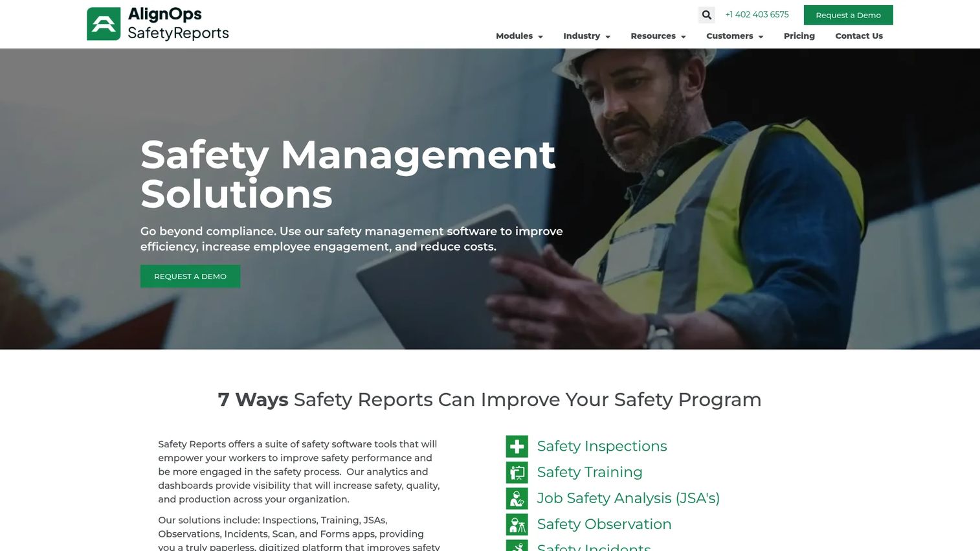Screen dimensions: 980x551
Task: Open the search magnifier icon
Action: 706,15
